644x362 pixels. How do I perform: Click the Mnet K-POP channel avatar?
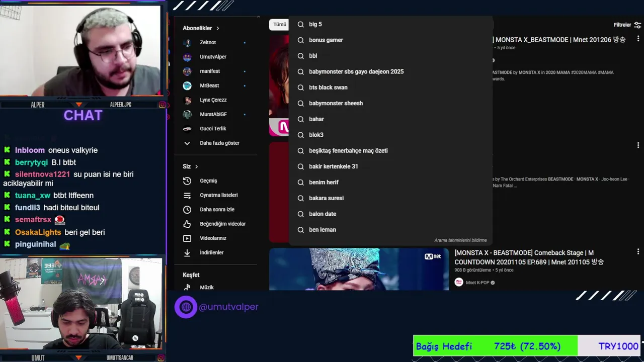click(459, 283)
